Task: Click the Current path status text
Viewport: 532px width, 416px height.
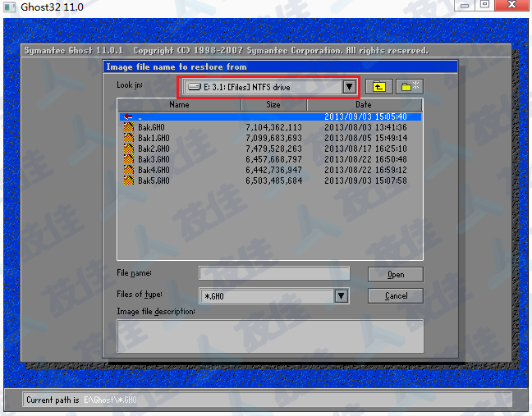Action: coord(81,400)
